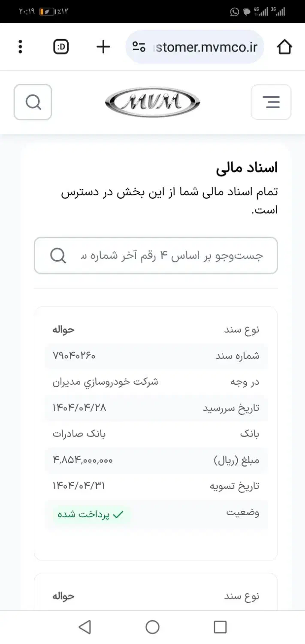
Task: Select the document number 79040260
Action: pyautogui.click(x=74, y=355)
